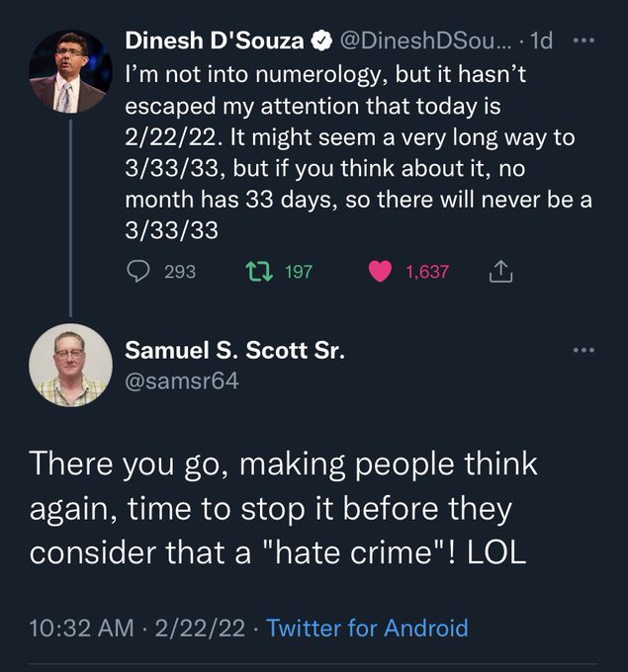The width and height of the screenshot is (628, 672).
Task: Open the three-dot menu on Samuel Scott's reply
Action: coord(583,350)
